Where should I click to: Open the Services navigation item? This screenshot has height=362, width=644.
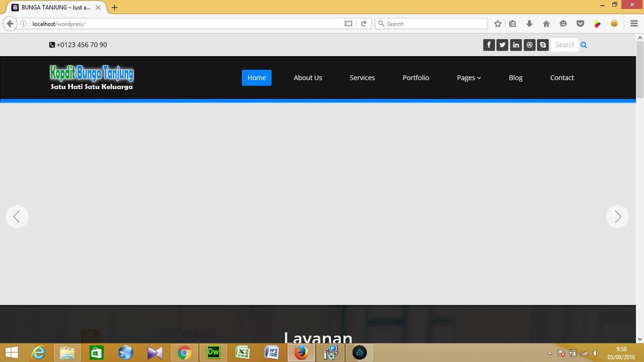coord(362,77)
